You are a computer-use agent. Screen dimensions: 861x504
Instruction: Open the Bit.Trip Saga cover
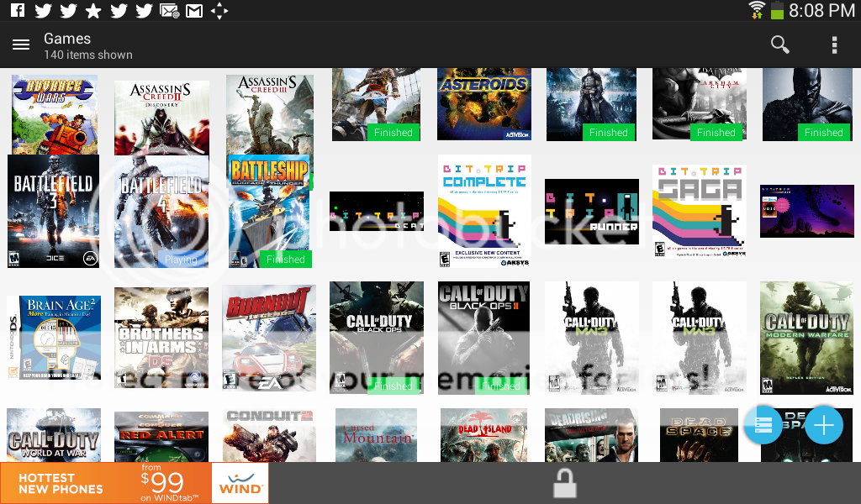(699, 211)
